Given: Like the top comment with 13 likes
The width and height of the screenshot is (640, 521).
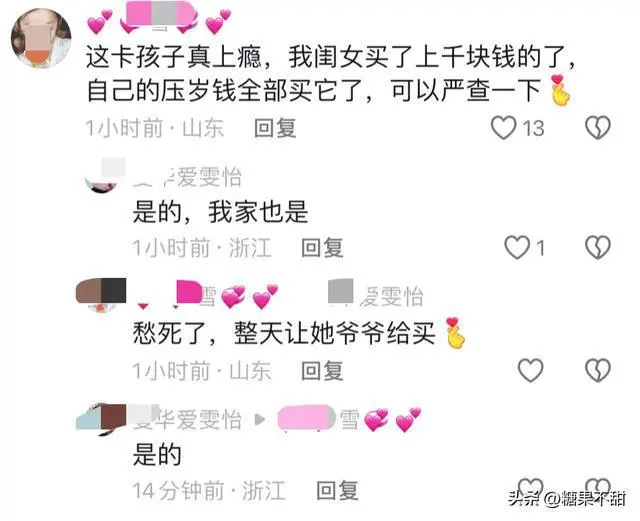Looking at the screenshot, I should (503, 128).
